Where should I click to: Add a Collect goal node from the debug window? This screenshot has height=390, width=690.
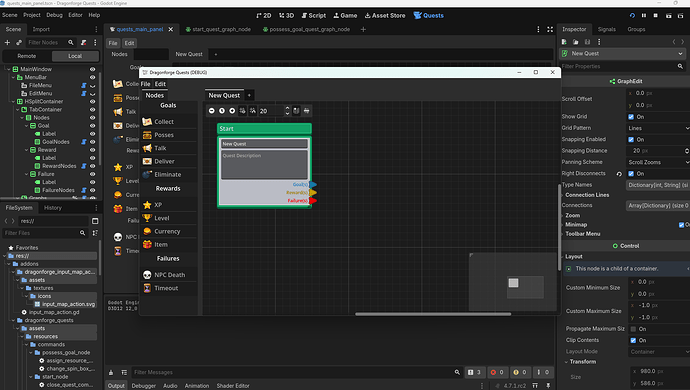(x=169, y=121)
